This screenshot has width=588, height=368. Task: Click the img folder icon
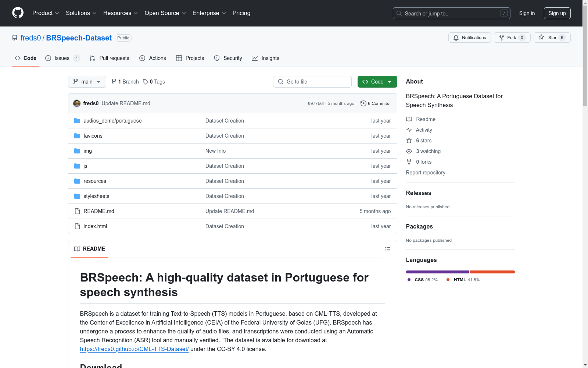coord(77,151)
